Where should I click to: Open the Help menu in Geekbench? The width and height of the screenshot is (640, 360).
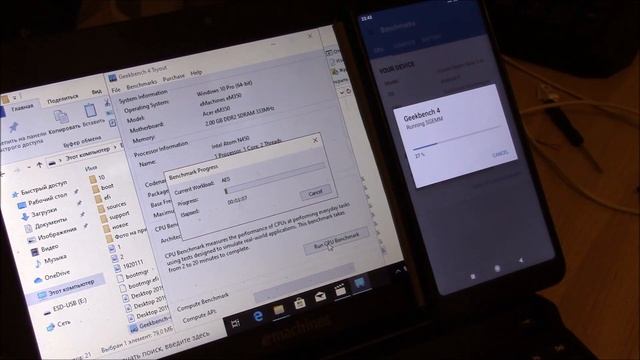[x=196, y=73]
